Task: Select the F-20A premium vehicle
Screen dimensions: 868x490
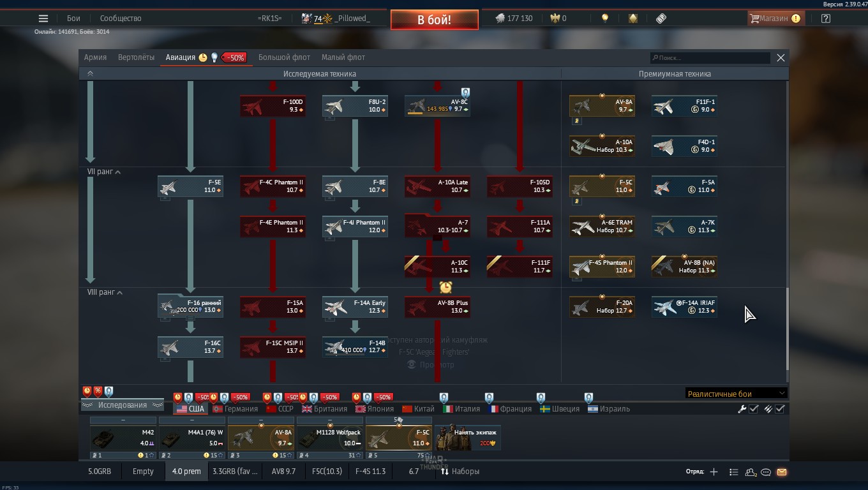Action: pos(602,307)
